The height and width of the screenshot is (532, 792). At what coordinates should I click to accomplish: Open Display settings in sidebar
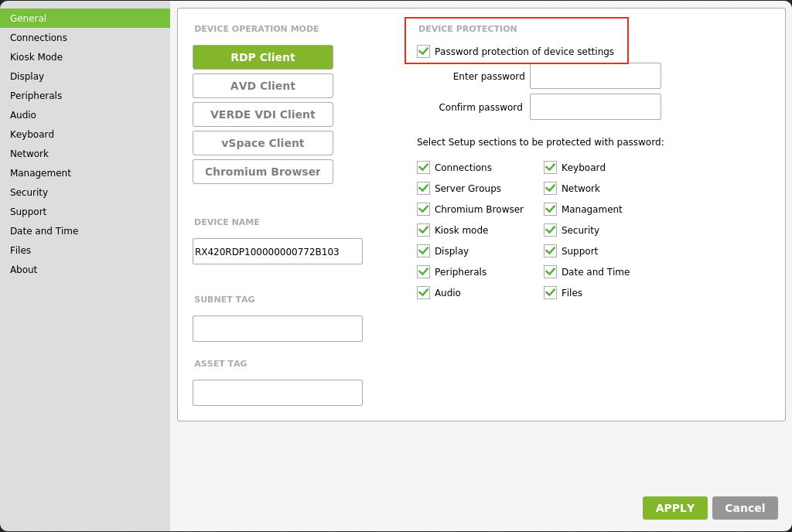[85, 77]
